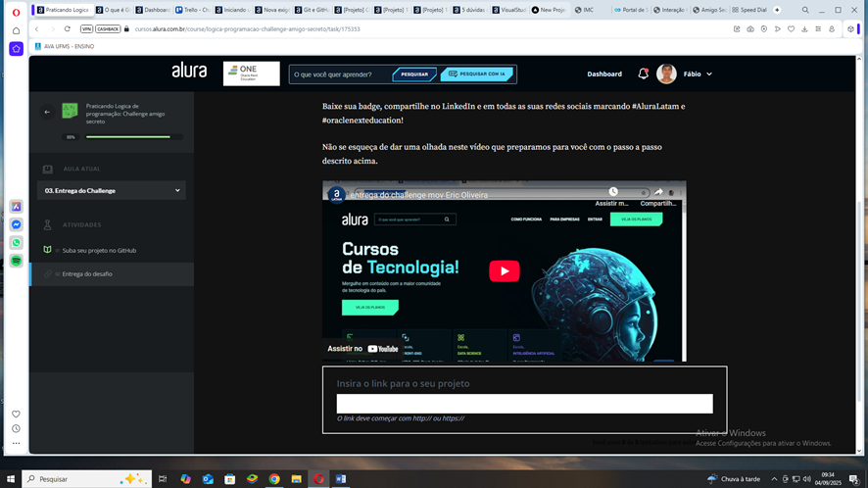Open downloads icon in toolbar
868x488 pixels.
pyautogui.click(x=804, y=28)
